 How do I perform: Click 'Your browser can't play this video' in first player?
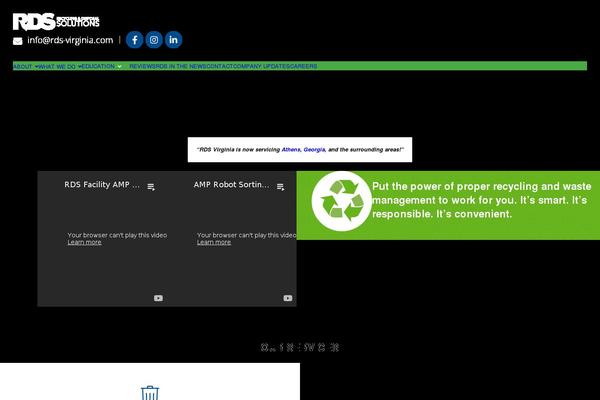(x=117, y=235)
